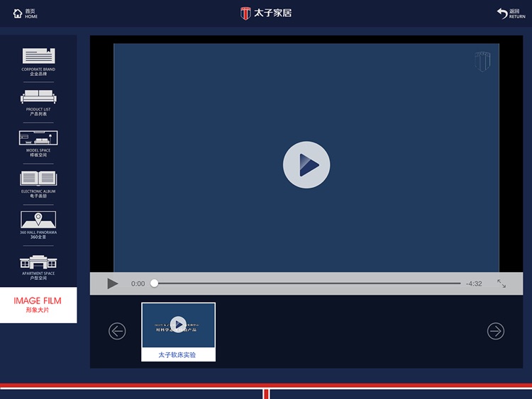Click the -4:32 remaining time label
The image size is (532, 399).
coord(474,283)
